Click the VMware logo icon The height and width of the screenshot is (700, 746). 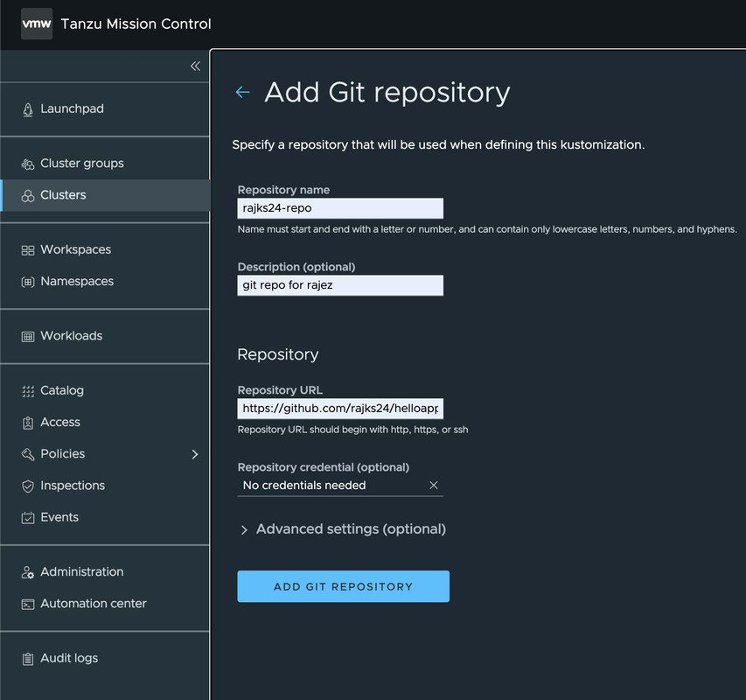(37, 24)
